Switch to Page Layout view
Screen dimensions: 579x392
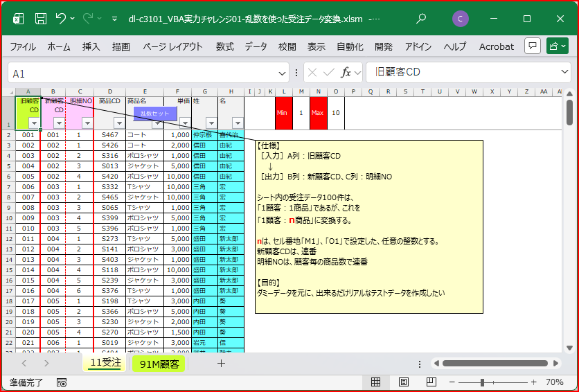403,382
